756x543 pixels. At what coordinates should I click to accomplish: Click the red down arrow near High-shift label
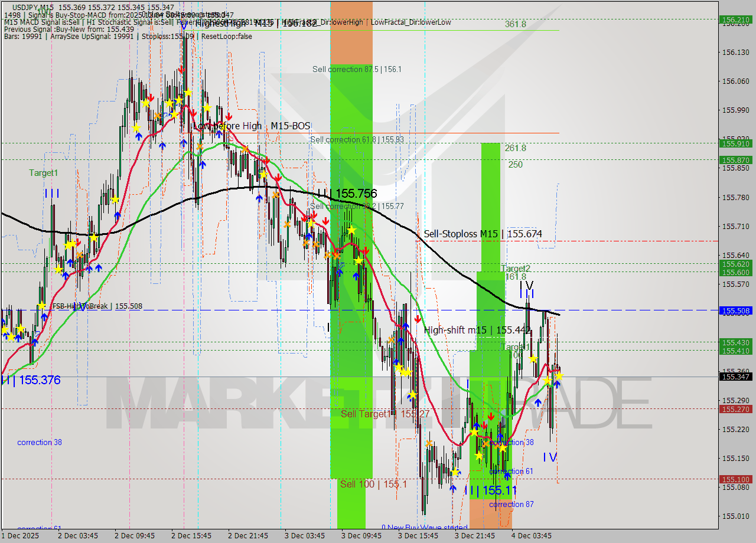coord(419,319)
